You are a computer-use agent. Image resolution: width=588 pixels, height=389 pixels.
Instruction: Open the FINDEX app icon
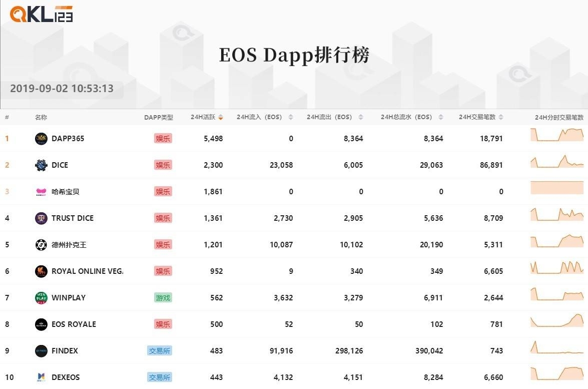click(41, 351)
